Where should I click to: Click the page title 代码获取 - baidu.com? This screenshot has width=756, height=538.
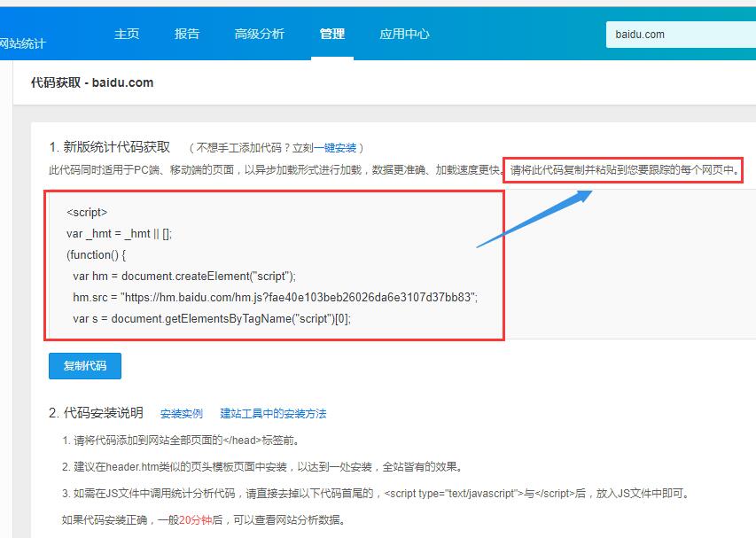click(92, 82)
